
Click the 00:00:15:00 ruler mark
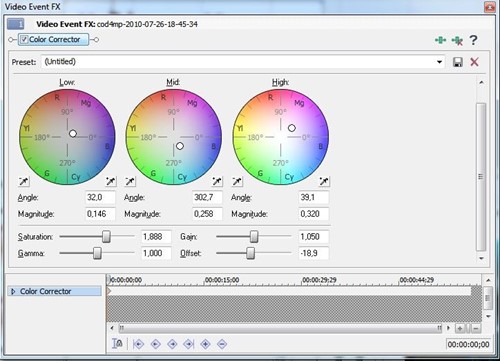pos(222,280)
